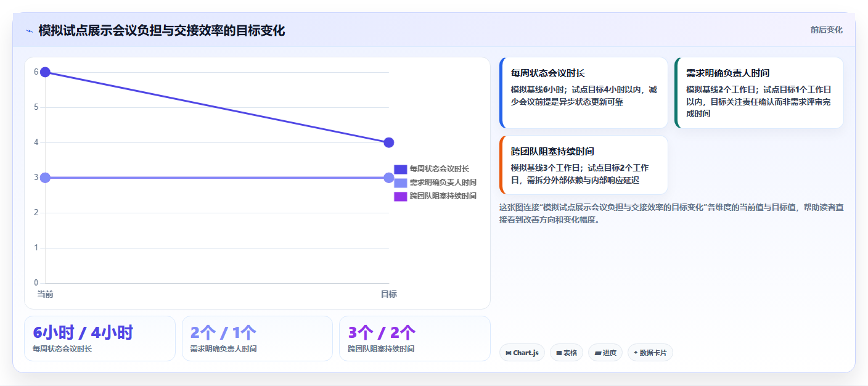Click the 每周状态会议时长 caption under 6小时 / 4小时
The image size is (868, 386).
(x=62, y=349)
